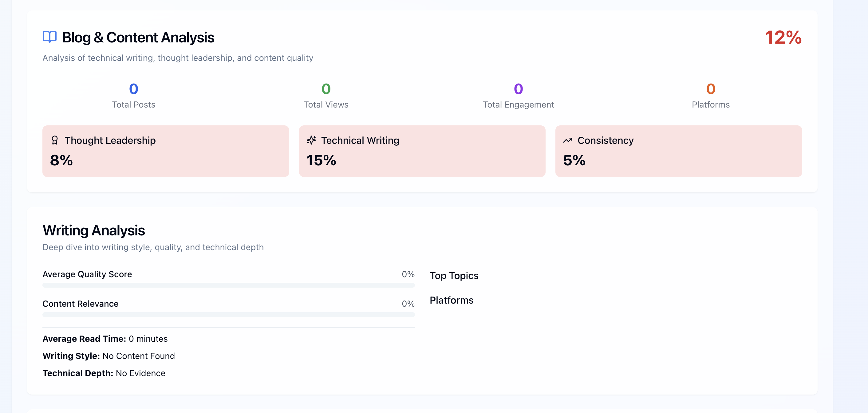Click the award ribbon icon in Thought Leadership

click(x=55, y=140)
